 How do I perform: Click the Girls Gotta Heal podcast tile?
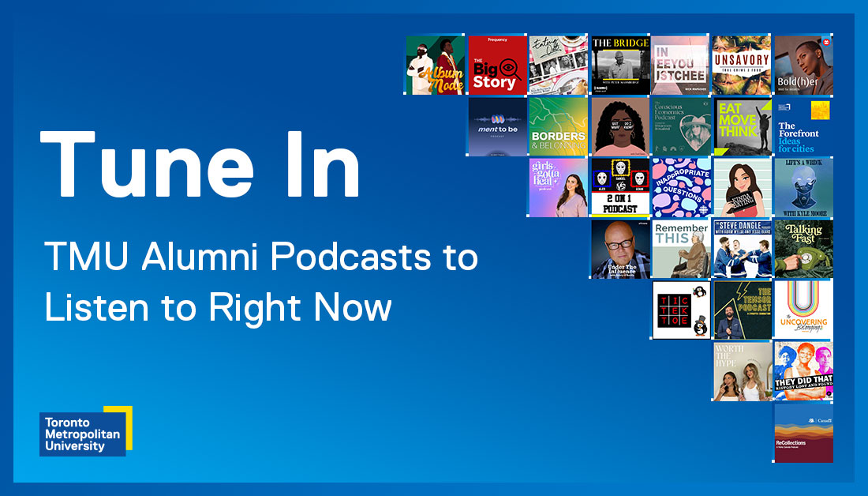557,187
